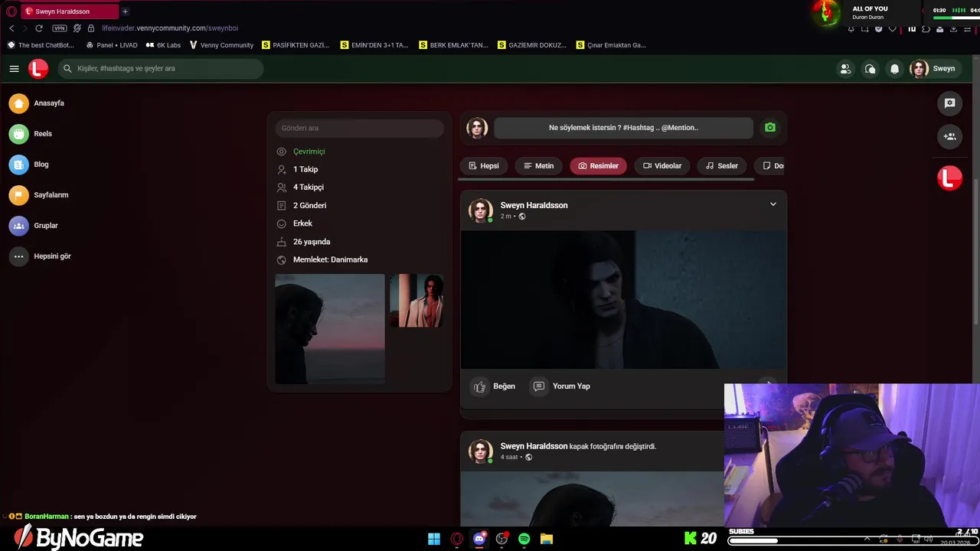Click the green camera icon in the composer
The height and width of the screenshot is (551, 980).
[x=770, y=128]
